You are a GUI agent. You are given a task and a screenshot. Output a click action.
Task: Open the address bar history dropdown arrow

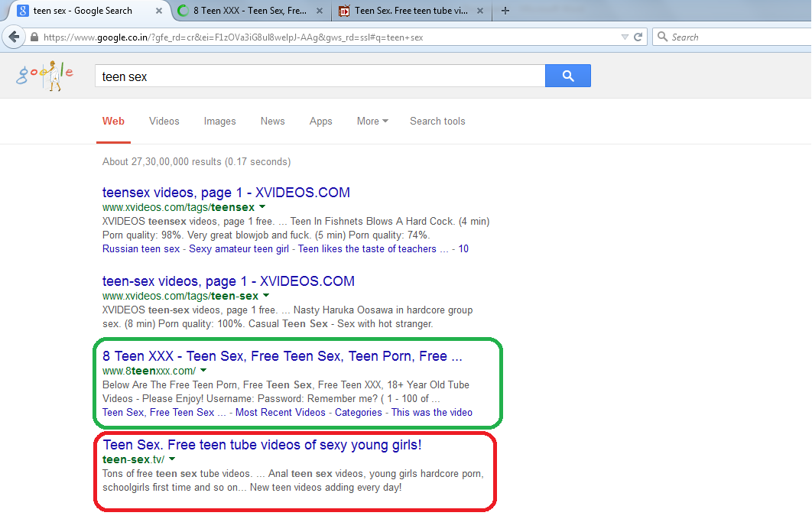[625, 37]
